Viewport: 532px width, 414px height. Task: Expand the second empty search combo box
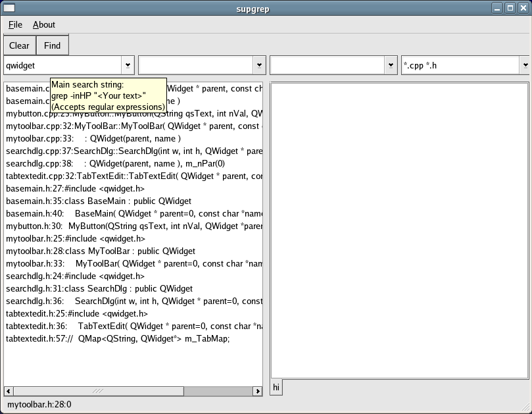(259, 65)
